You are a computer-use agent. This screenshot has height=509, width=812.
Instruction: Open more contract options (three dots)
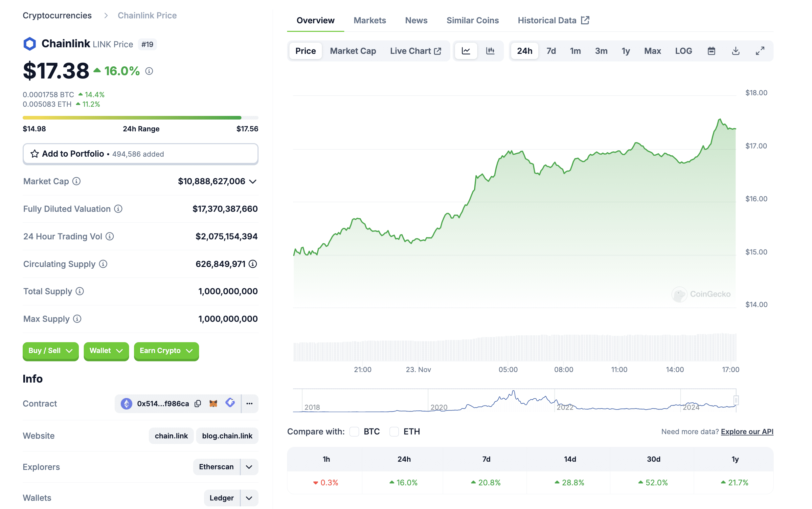pos(249,404)
